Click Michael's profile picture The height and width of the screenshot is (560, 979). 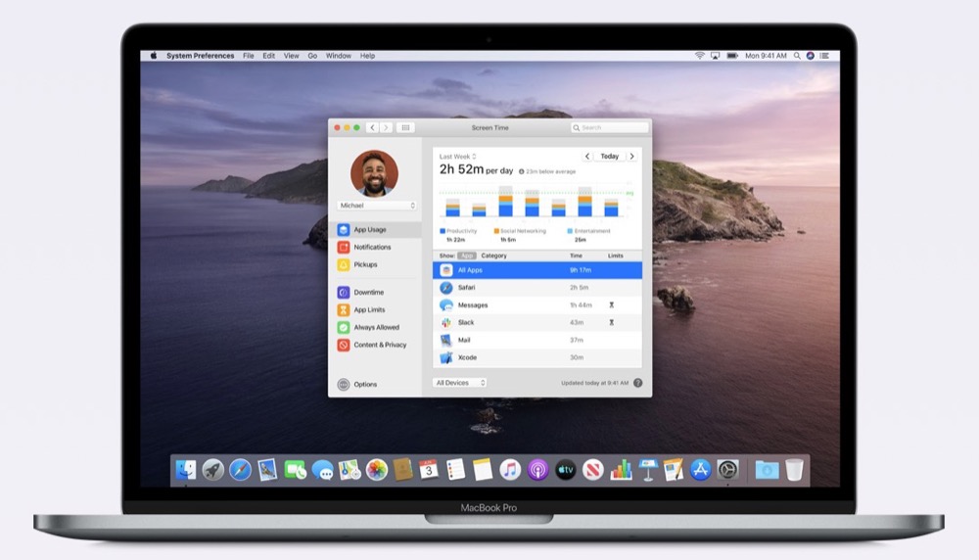point(374,173)
